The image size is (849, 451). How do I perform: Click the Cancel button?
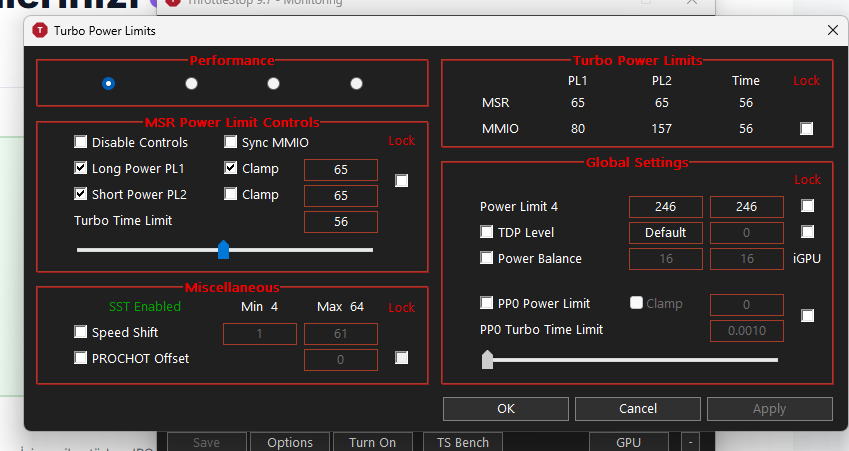(638, 409)
